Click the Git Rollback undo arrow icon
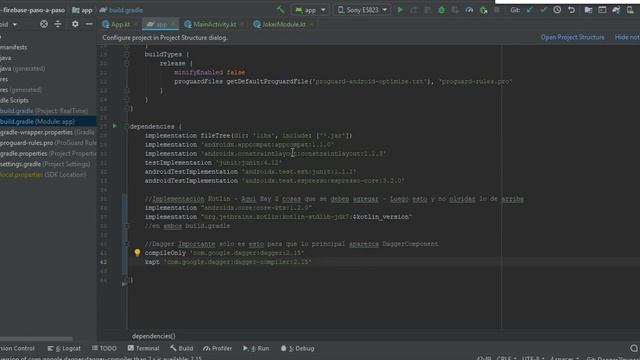The height and width of the screenshot is (360, 640). point(571,10)
